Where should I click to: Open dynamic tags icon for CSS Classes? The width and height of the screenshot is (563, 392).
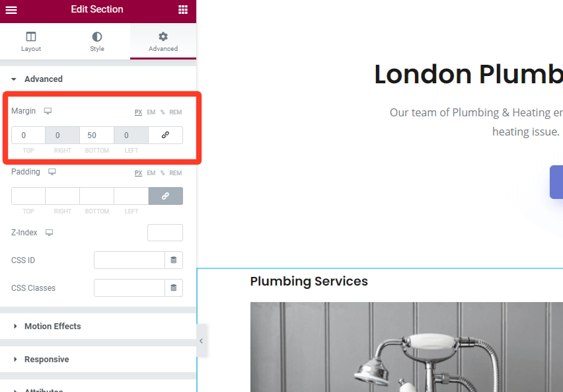coord(174,288)
